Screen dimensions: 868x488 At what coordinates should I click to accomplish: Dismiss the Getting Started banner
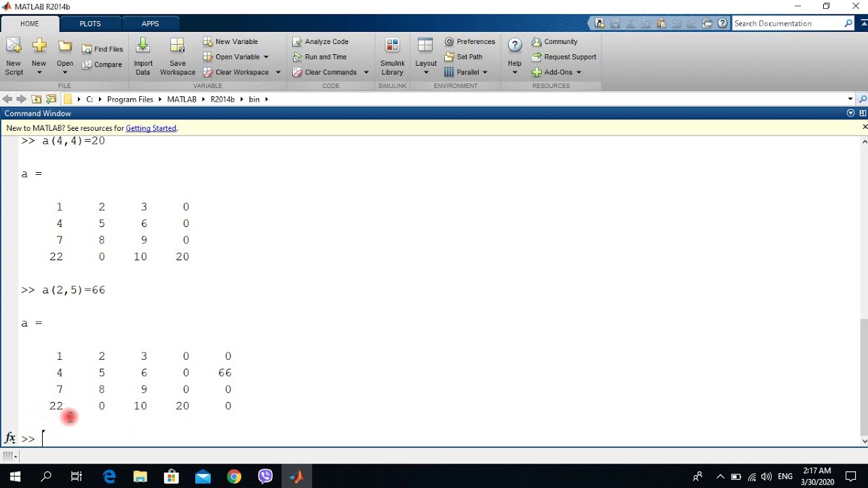click(x=865, y=127)
